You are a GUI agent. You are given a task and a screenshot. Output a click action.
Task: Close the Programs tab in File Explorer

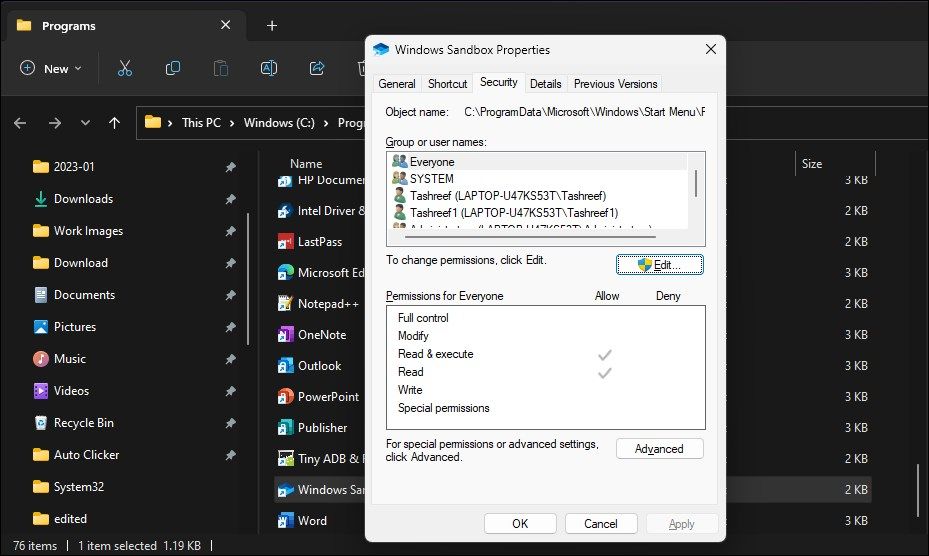point(225,25)
